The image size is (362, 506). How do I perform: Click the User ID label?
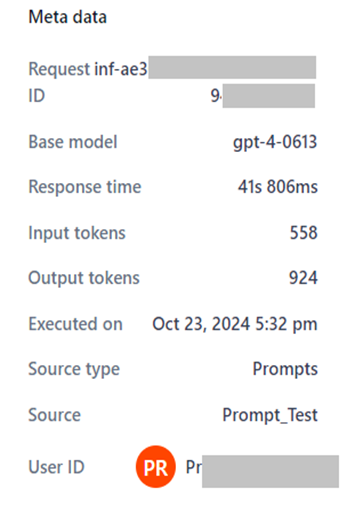coord(57,467)
